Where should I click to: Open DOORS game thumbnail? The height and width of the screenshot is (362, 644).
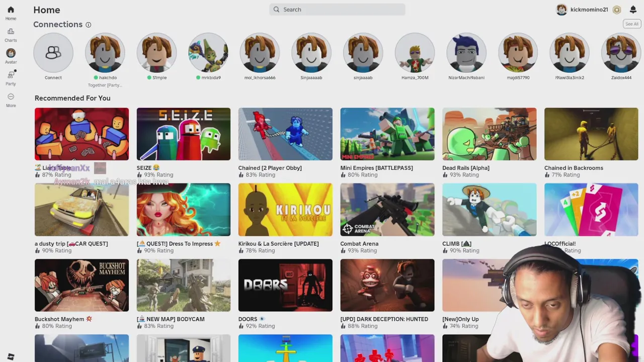pyautogui.click(x=285, y=285)
